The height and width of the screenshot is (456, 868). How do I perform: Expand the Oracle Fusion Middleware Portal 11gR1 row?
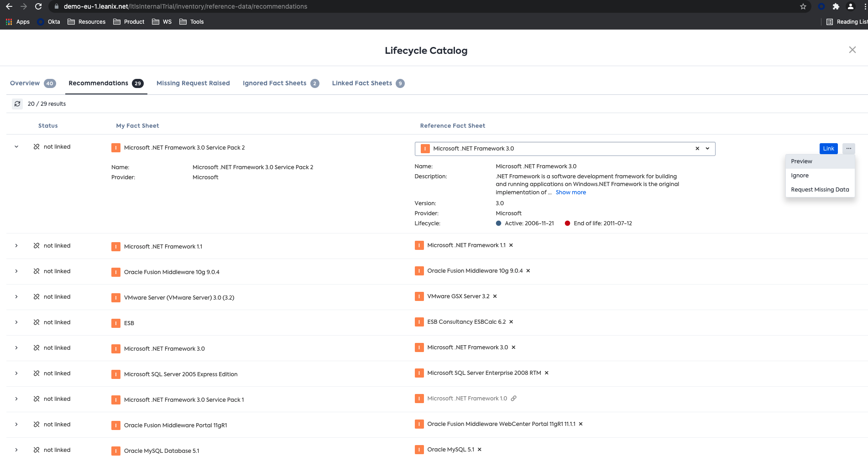tap(16, 425)
